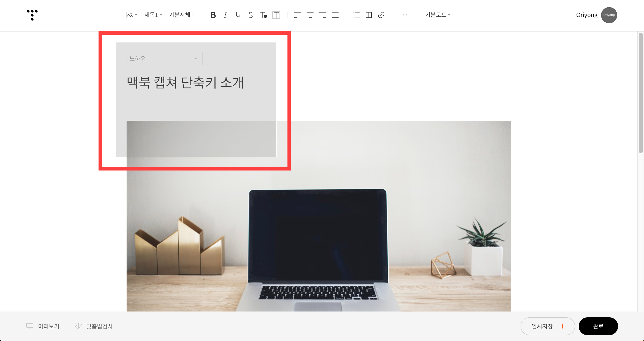The width and height of the screenshot is (644, 341).
Task: Open text background color tool
Action: pos(276,15)
